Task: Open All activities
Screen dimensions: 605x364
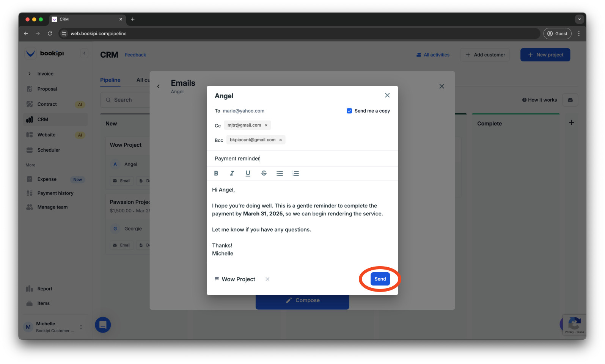Action: (x=433, y=55)
